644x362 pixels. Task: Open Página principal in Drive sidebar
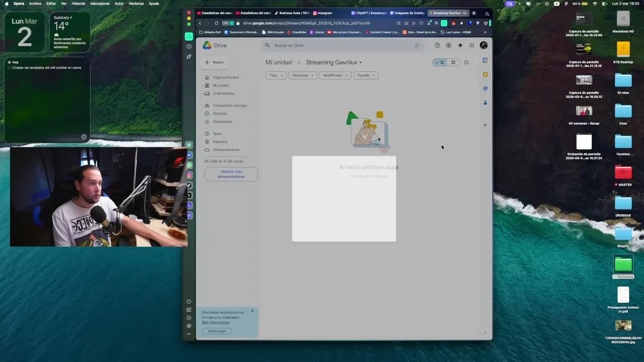225,77
